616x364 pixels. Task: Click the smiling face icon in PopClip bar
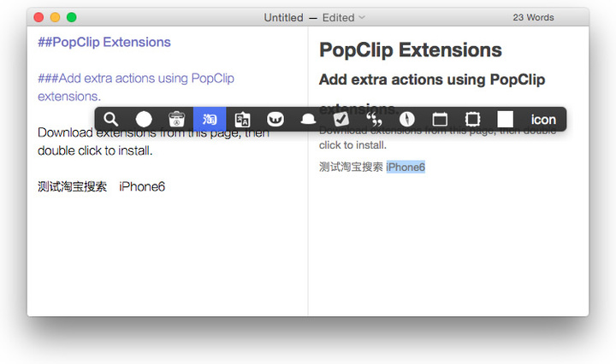[275, 120]
